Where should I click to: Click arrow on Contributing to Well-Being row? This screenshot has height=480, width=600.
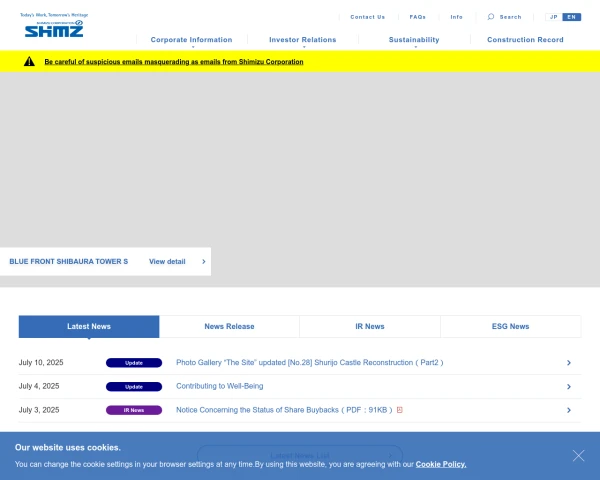point(569,387)
